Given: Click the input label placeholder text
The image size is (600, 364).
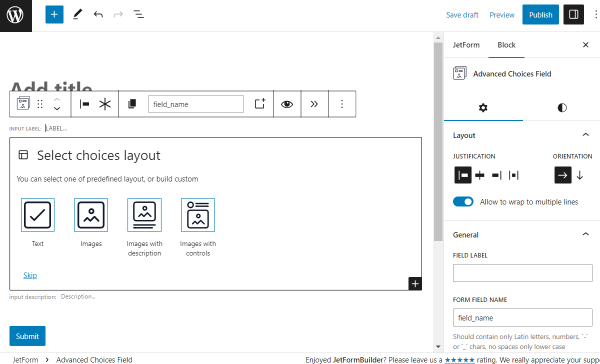Looking at the screenshot, I should [x=56, y=128].
